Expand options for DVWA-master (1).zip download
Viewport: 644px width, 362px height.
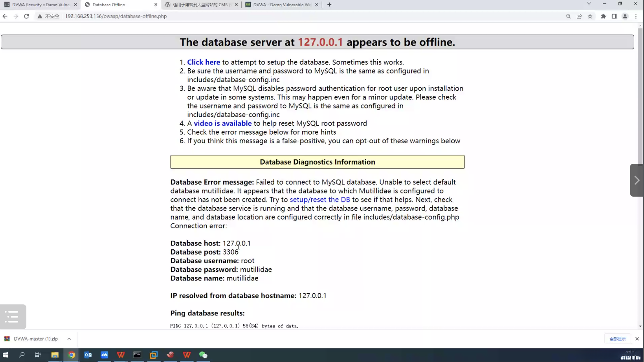tap(69, 339)
